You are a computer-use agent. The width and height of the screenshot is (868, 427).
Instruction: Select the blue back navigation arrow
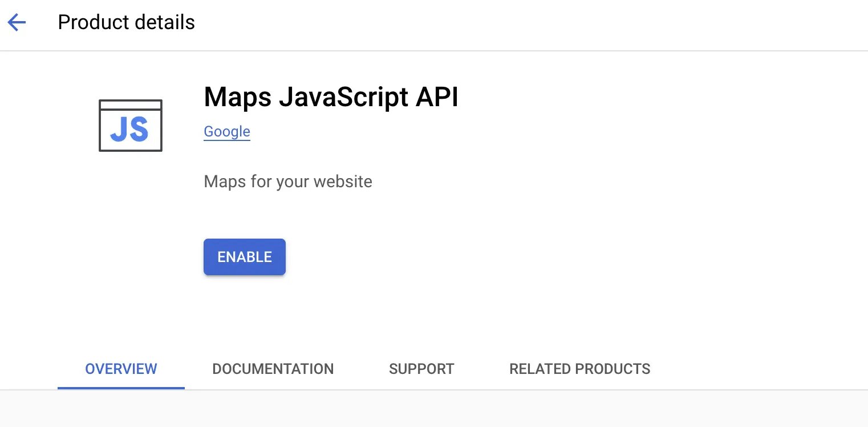pyautogui.click(x=17, y=22)
